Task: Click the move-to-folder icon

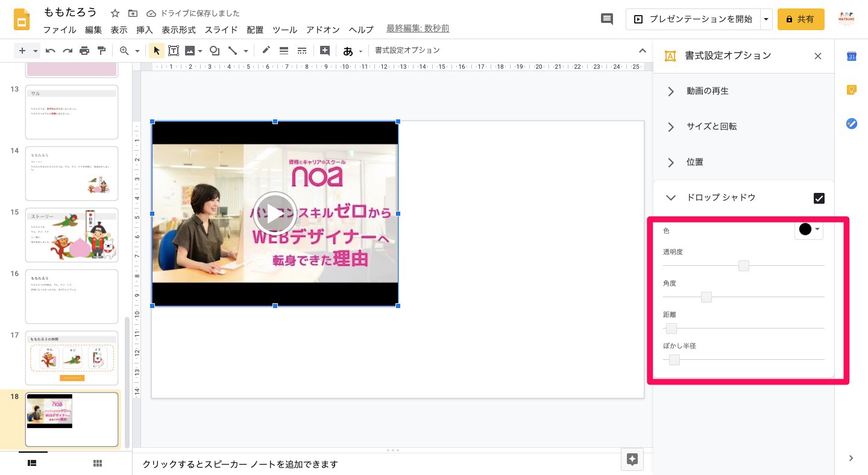Action: coord(133,13)
